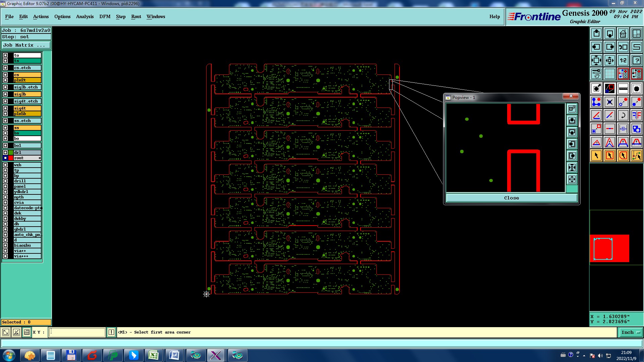Select the ruler measure tool

[x=623, y=88]
